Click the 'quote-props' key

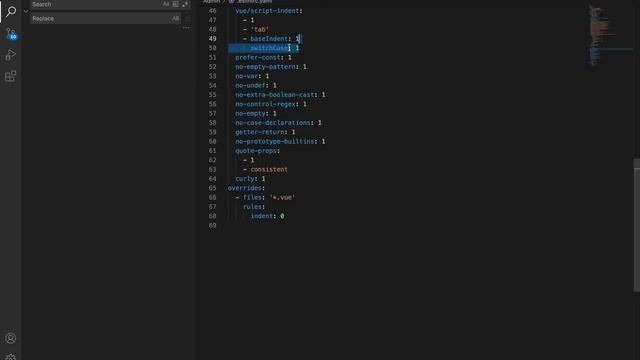(x=256, y=151)
